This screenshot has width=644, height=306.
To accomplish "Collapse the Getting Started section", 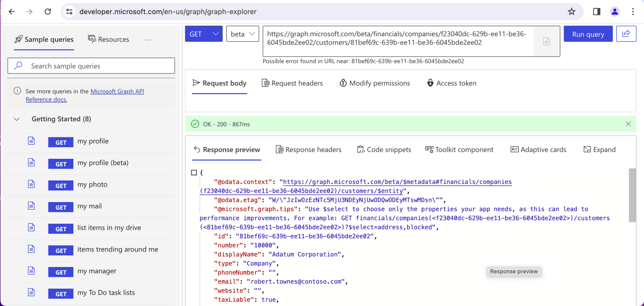I will tap(16, 119).
